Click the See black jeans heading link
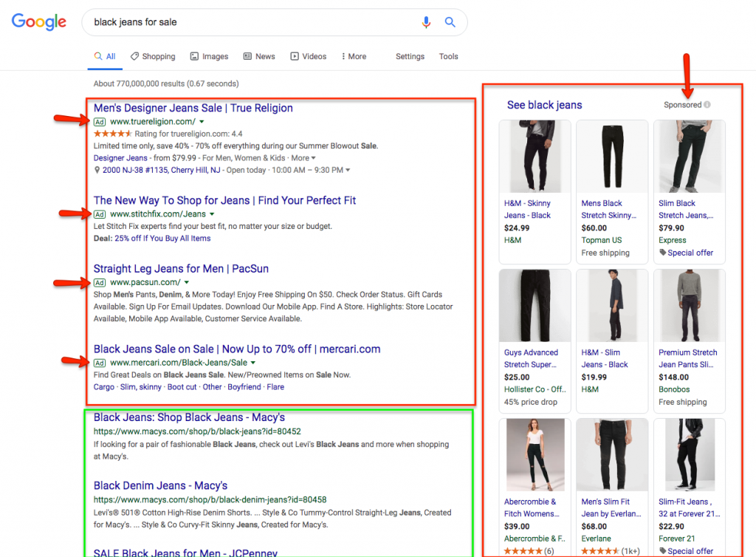Screen dimensions: 756x557 tap(544, 105)
